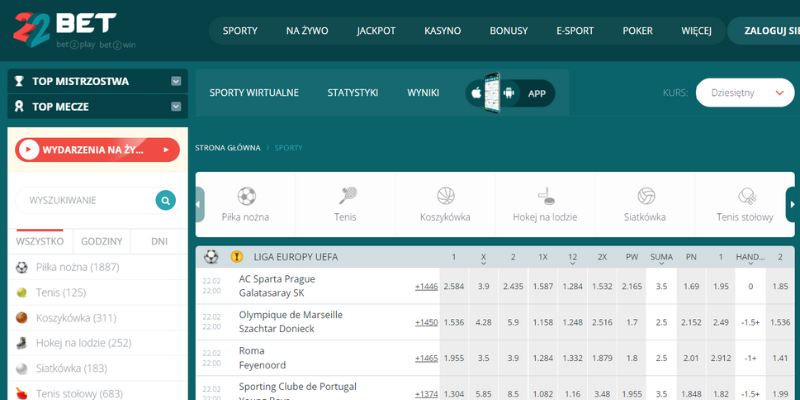Screen dimensions: 800x400
Task: Select odds 4.28 draw for Marseille match
Action: tap(483, 322)
